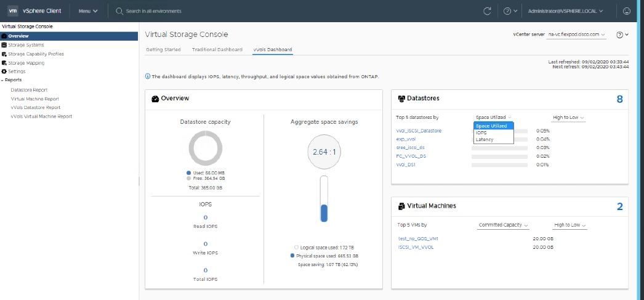
Task: Click the Total IOPS value
Action: [x=206, y=270]
